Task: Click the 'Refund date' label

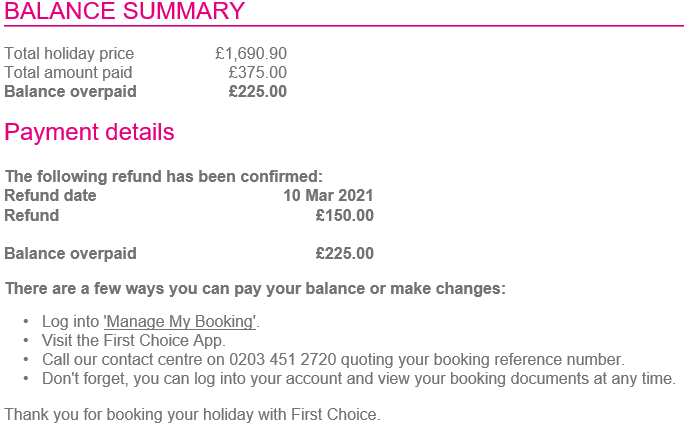Action: (50, 195)
